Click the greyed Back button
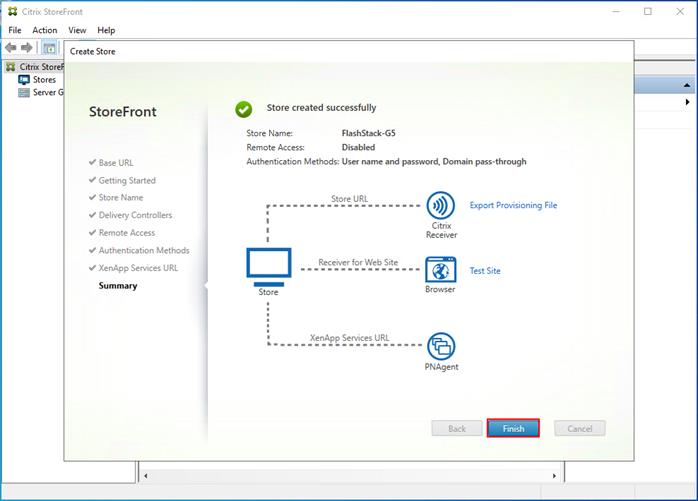 (457, 428)
